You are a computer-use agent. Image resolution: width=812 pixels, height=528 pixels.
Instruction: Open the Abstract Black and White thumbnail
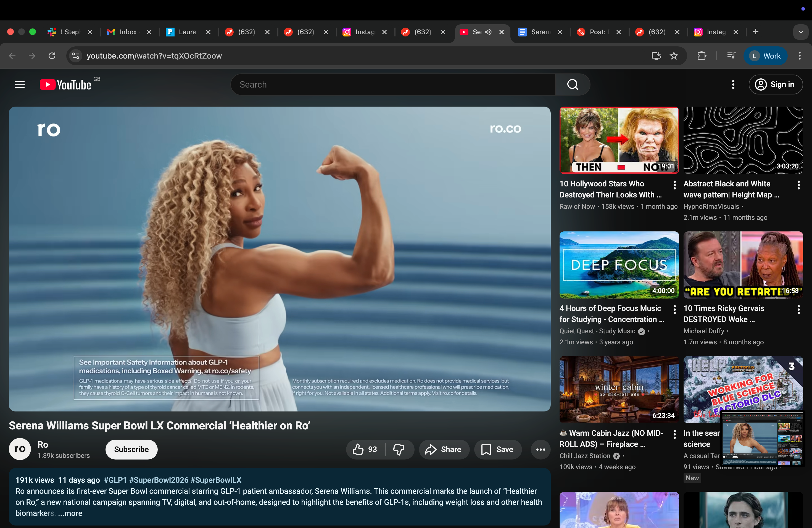(743, 140)
